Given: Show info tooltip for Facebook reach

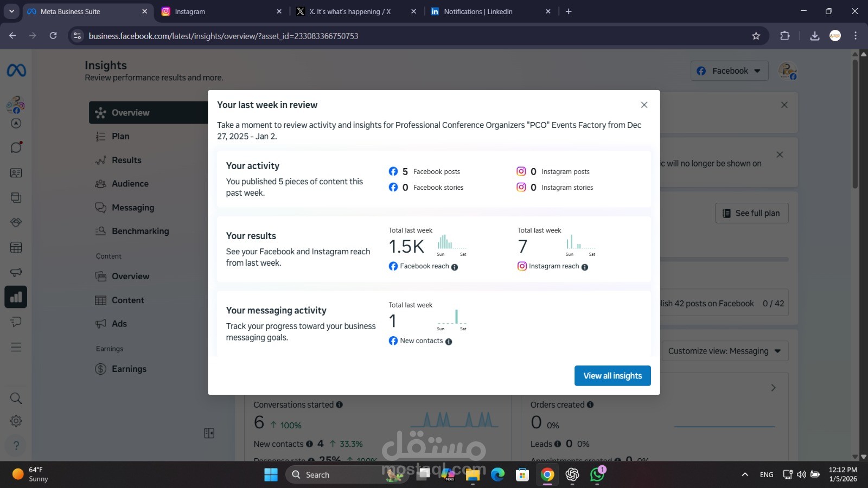Looking at the screenshot, I should (x=455, y=267).
